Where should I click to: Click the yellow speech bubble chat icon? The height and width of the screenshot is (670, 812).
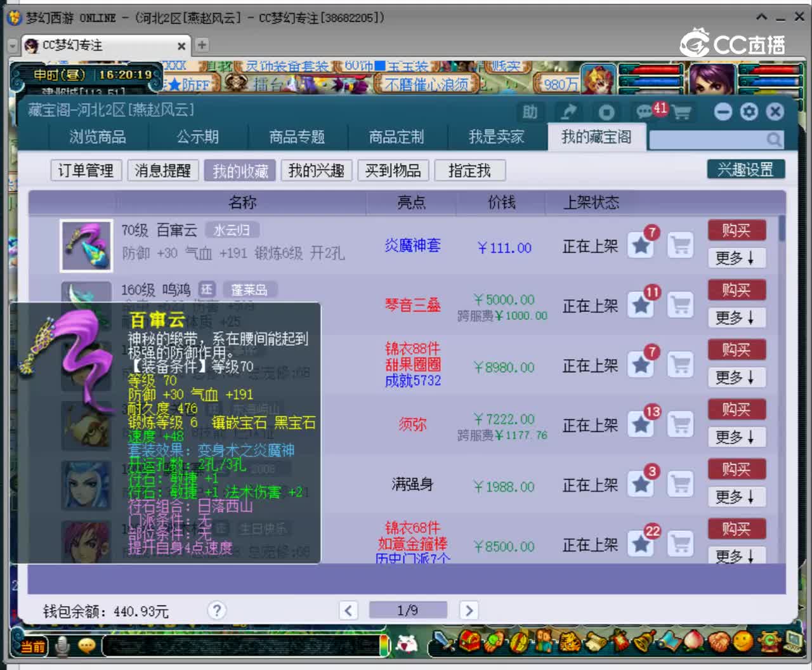[86, 645]
